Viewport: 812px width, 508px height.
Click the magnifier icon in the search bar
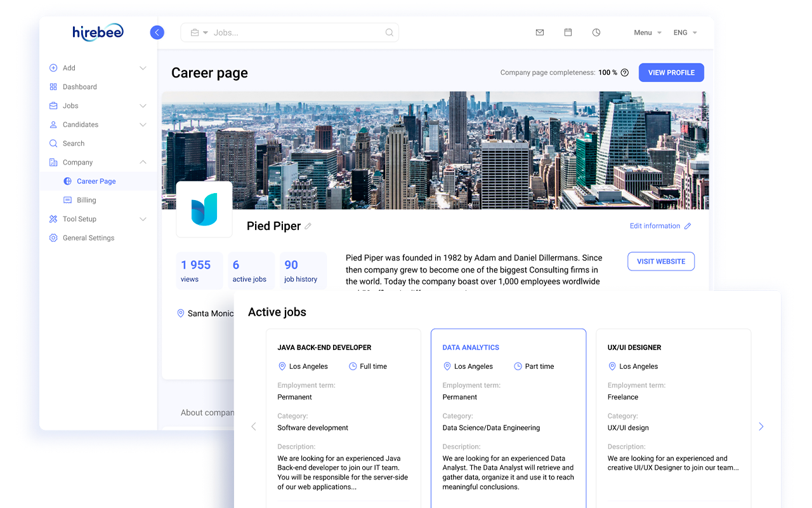(x=389, y=32)
